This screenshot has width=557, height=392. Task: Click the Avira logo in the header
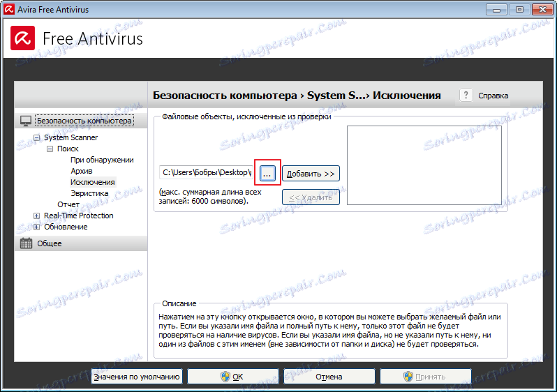coord(23,38)
